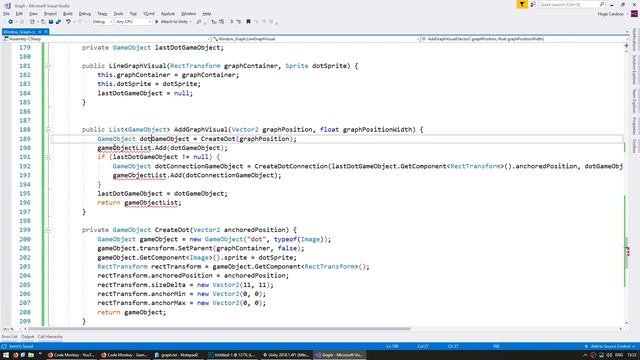The height and width of the screenshot is (360, 640).
Task: Pin the Window_Graph.cs tab
Action: click(40, 32)
